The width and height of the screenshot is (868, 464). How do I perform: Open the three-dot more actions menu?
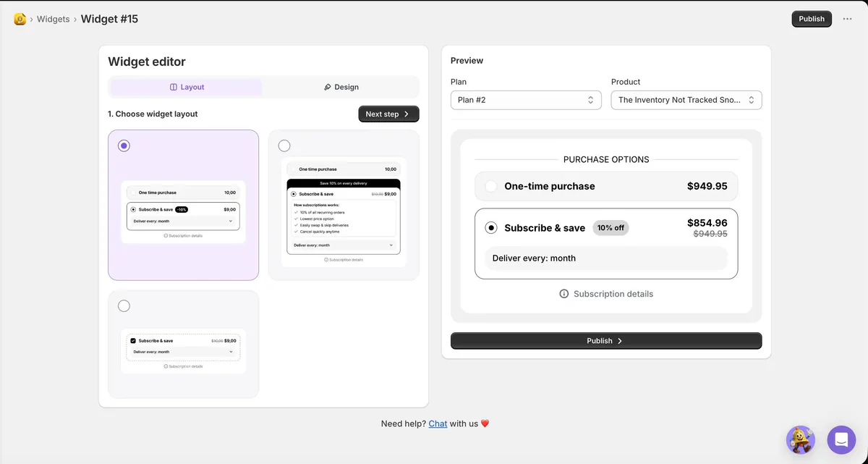click(x=848, y=19)
